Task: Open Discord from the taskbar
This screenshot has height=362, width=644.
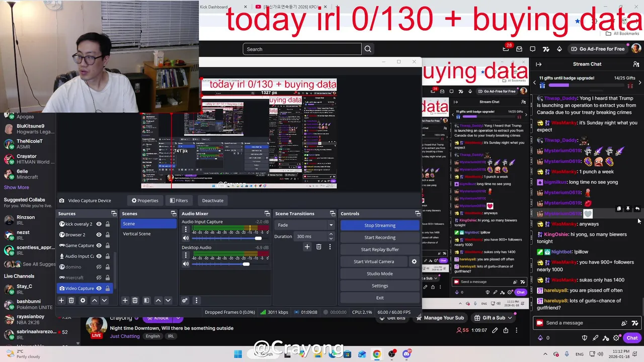Action: click(407, 354)
